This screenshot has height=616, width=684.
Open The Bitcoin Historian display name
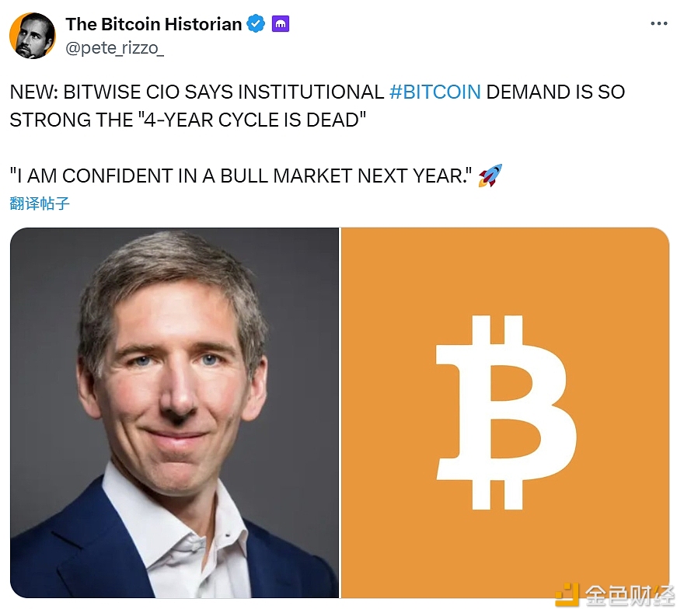click(154, 24)
